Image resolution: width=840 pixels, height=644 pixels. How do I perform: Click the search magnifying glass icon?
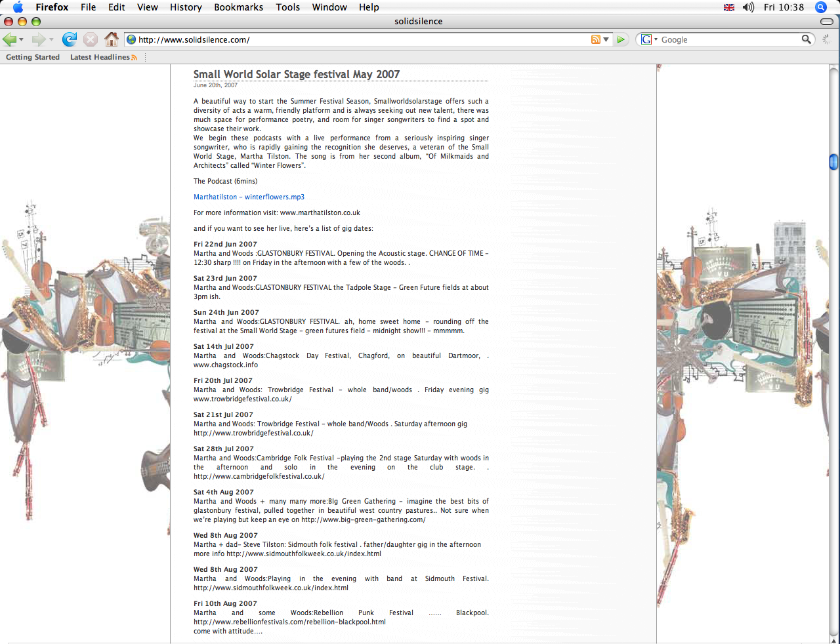click(x=806, y=39)
